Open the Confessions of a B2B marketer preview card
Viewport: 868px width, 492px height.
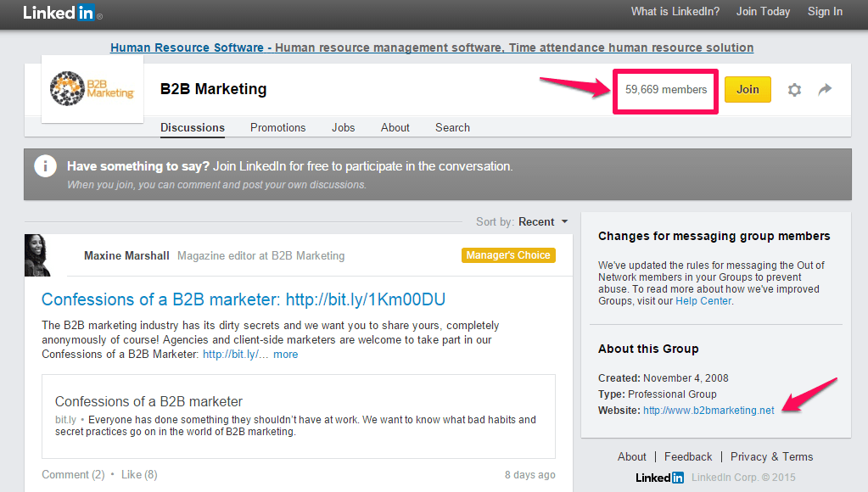click(x=299, y=417)
